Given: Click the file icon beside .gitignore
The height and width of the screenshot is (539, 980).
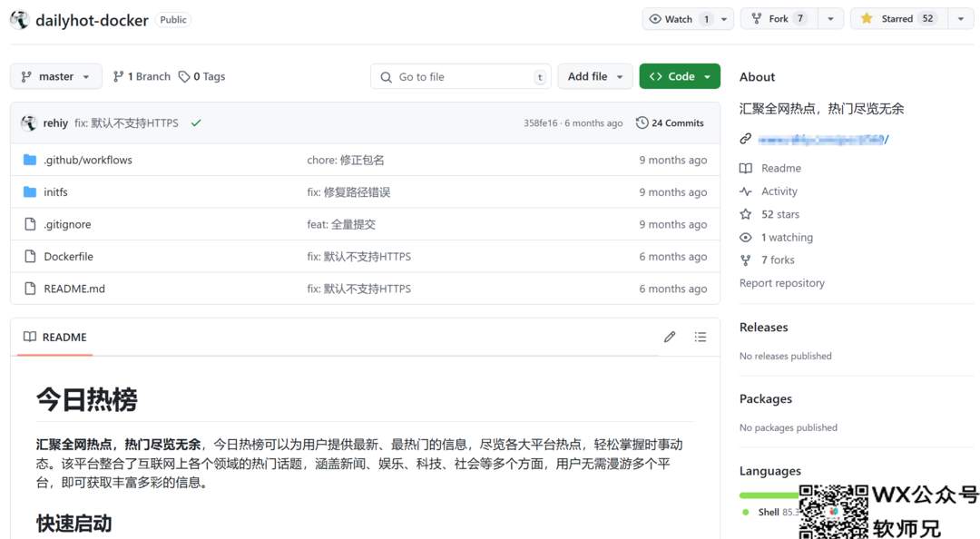Looking at the screenshot, I should click(x=30, y=224).
